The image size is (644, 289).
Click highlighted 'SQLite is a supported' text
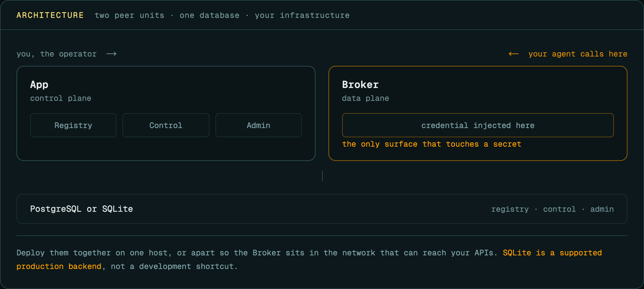(x=552, y=253)
